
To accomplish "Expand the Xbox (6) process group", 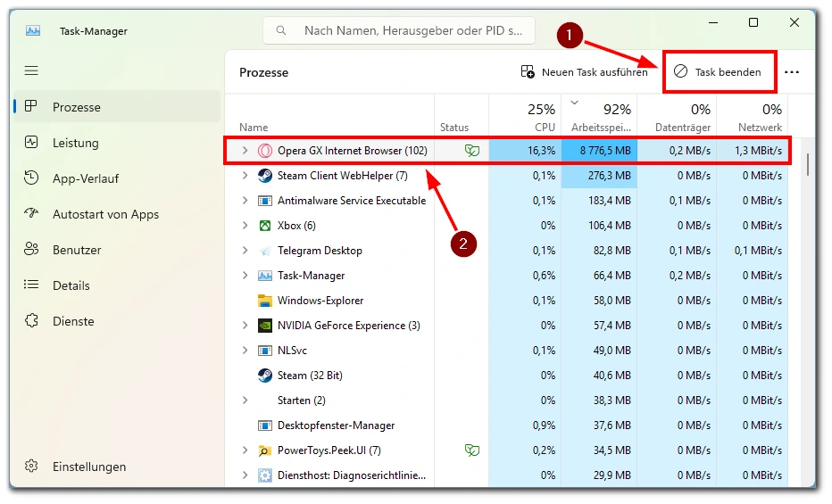I will point(245,225).
